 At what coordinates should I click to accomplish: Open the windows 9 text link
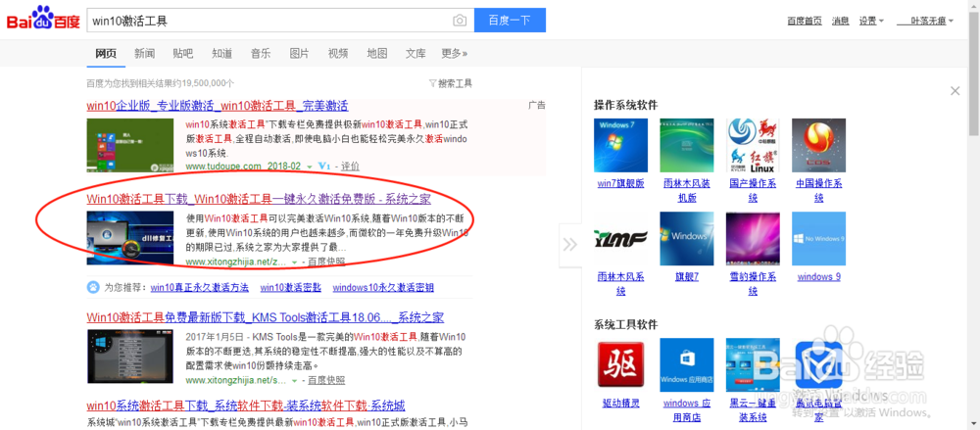(818, 277)
